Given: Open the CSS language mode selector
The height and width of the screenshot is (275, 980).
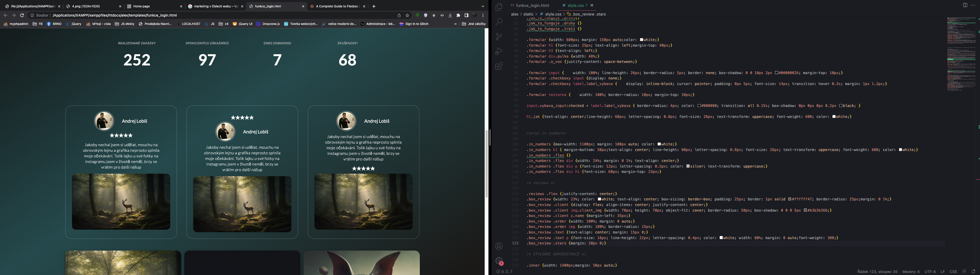Looking at the screenshot, I should [x=953, y=272].
